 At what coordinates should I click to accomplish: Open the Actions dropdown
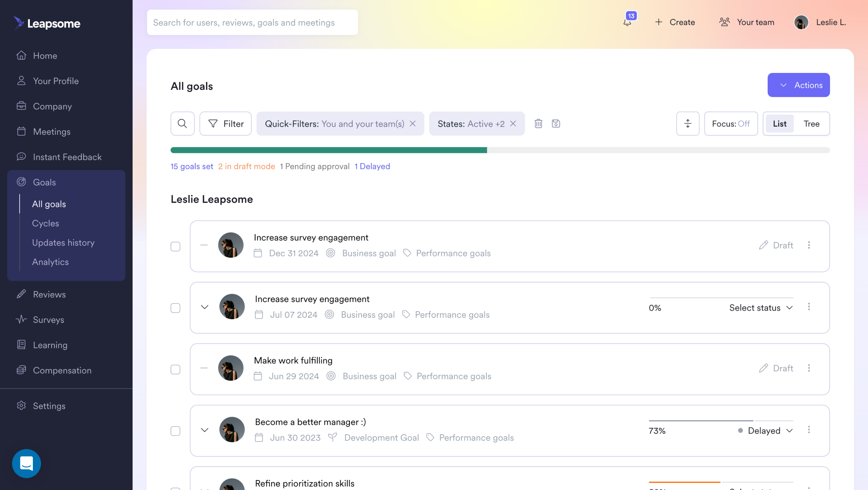point(798,85)
